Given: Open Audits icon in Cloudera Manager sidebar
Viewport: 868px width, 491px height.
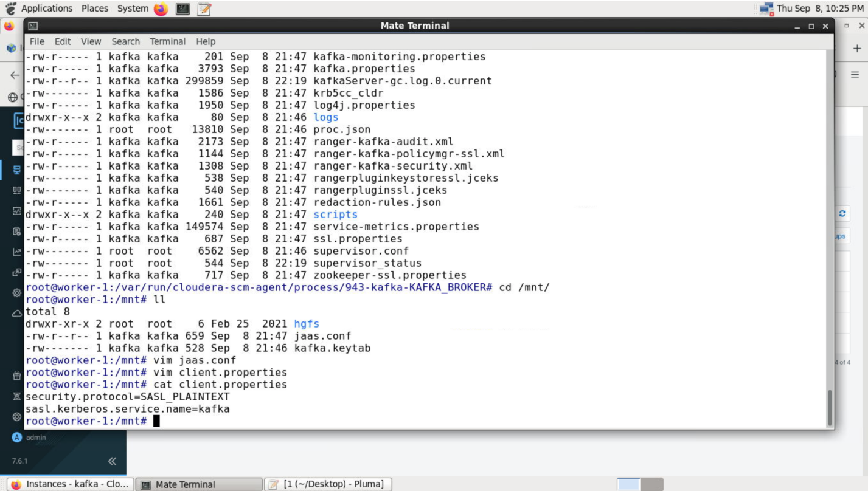Looking at the screenshot, I should pos(17,232).
